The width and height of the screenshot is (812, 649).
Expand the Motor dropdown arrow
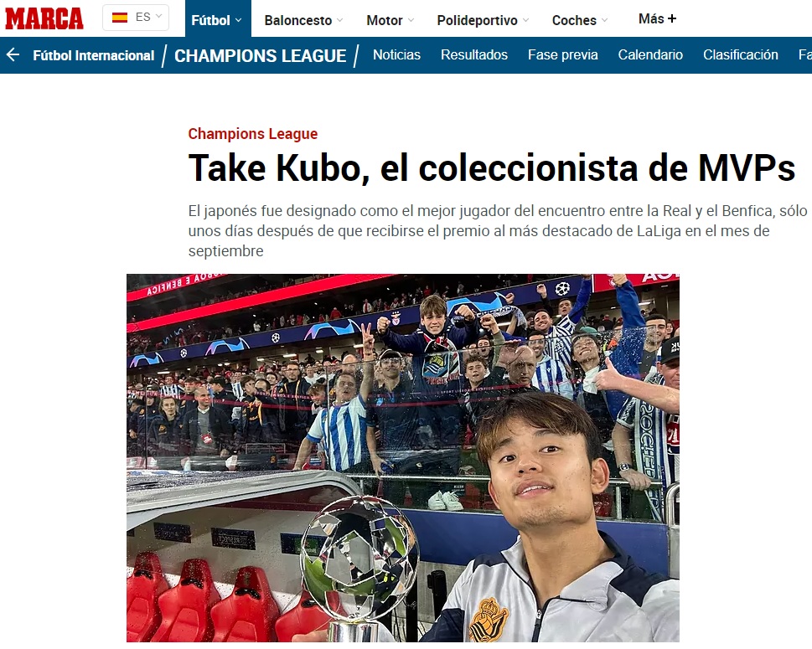click(411, 20)
